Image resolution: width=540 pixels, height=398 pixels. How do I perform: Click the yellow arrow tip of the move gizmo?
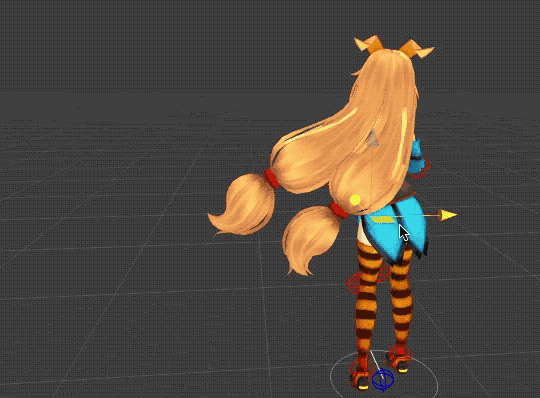tap(449, 215)
